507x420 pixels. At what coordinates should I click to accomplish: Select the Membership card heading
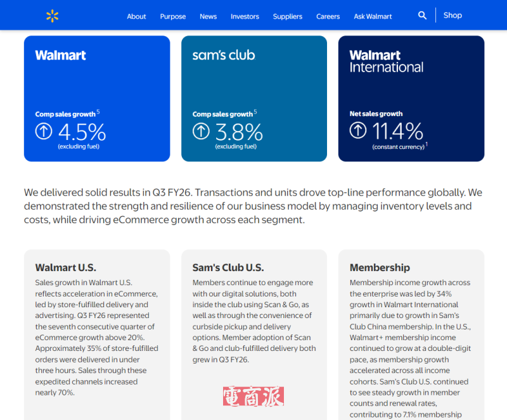pos(380,267)
